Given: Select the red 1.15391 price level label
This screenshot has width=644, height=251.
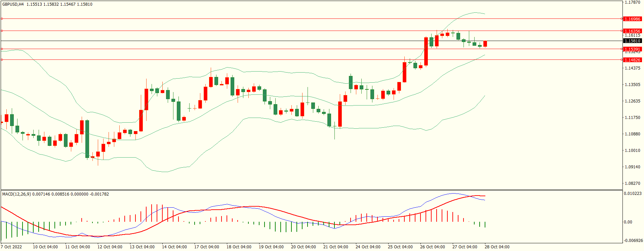Looking at the screenshot, I should click(x=632, y=49).
